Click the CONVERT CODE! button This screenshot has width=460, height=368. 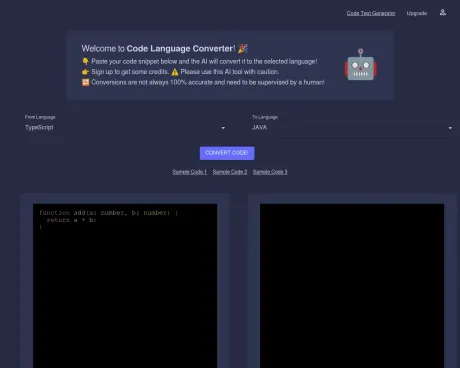227,153
